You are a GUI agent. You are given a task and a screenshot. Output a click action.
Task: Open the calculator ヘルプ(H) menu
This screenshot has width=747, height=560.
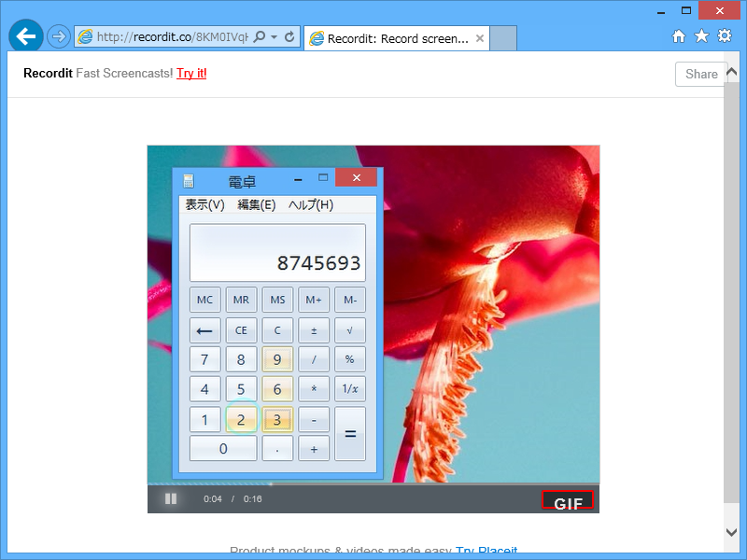(x=311, y=204)
